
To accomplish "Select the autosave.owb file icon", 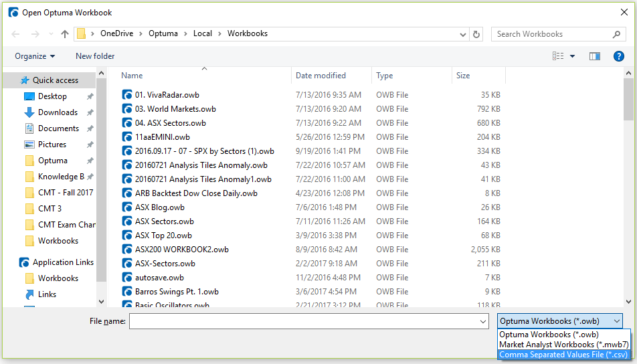I will click(x=127, y=278).
